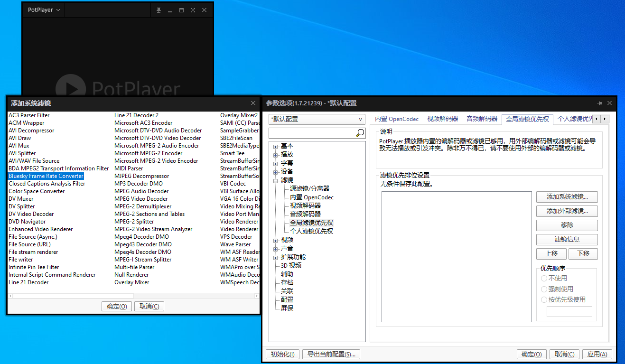Expand the 基本 tree node
This screenshot has width=625, height=364.
(275, 146)
